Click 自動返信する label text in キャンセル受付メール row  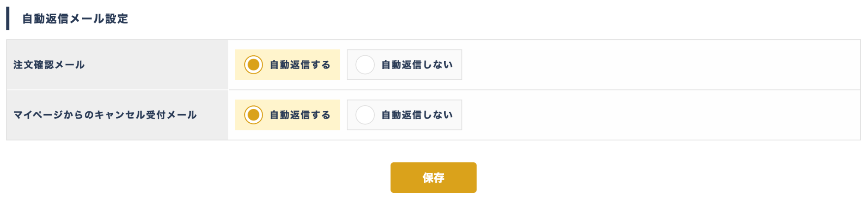pos(300,115)
